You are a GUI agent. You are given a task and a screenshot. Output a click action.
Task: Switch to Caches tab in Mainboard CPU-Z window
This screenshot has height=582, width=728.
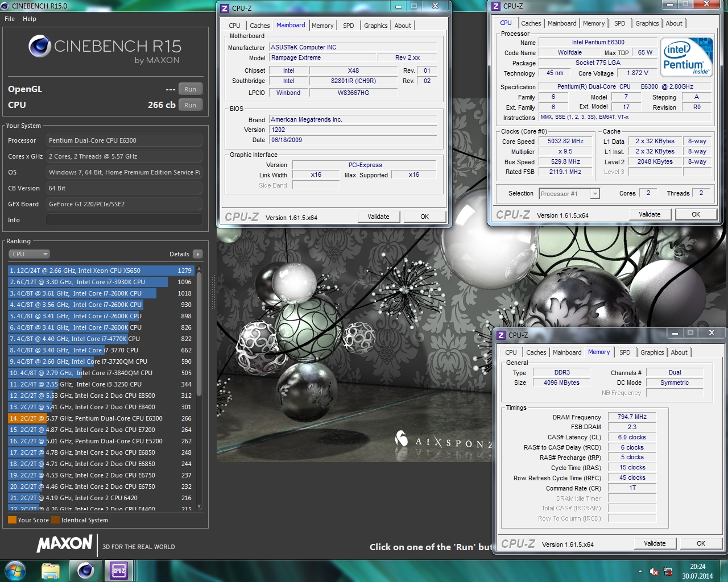click(x=259, y=26)
